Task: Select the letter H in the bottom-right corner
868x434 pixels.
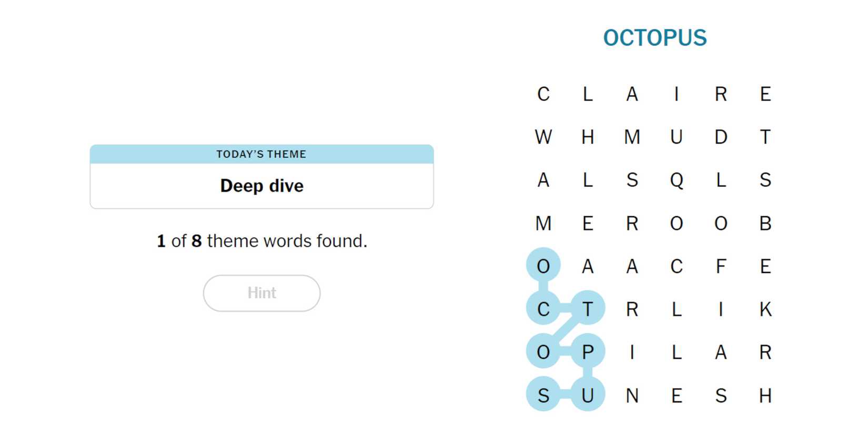Action: tap(765, 396)
